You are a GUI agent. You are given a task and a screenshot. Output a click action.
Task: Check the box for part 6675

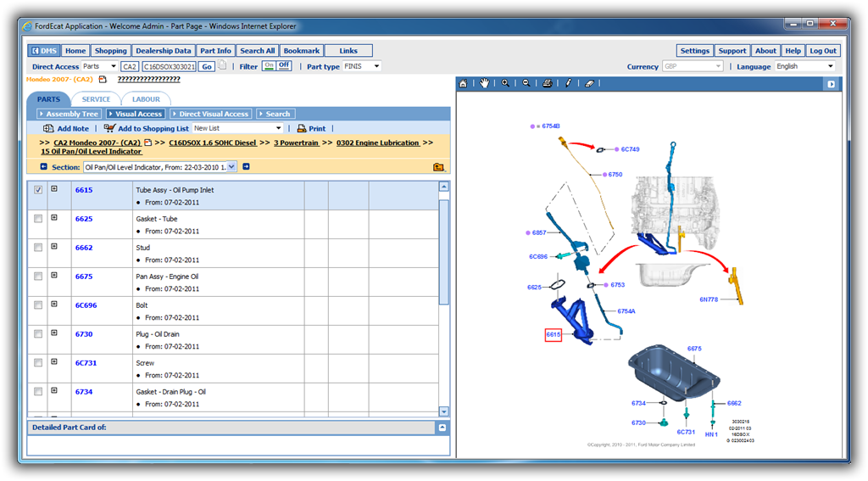click(x=38, y=276)
